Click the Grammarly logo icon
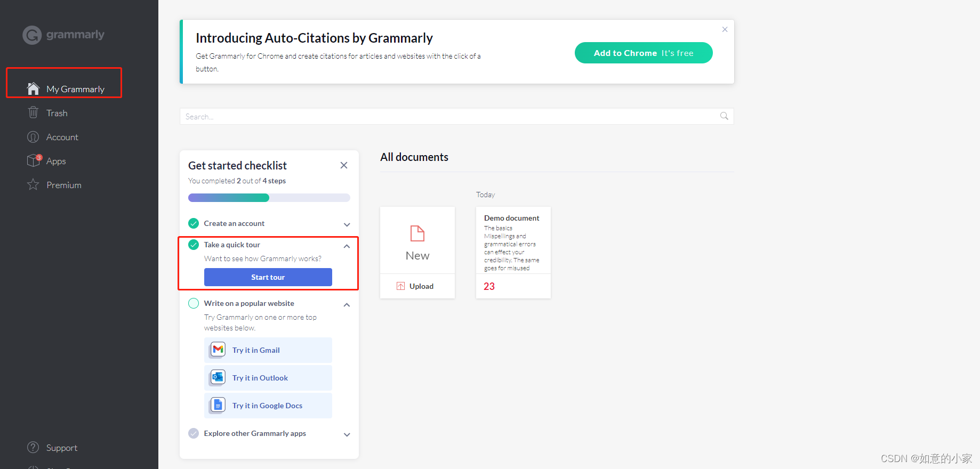980x469 pixels. point(32,35)
